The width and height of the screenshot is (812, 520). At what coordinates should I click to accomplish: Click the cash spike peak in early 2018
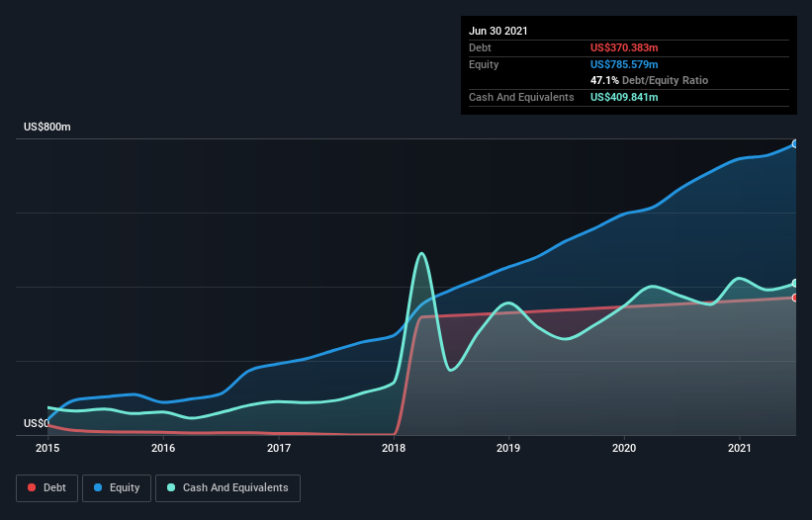422,253
